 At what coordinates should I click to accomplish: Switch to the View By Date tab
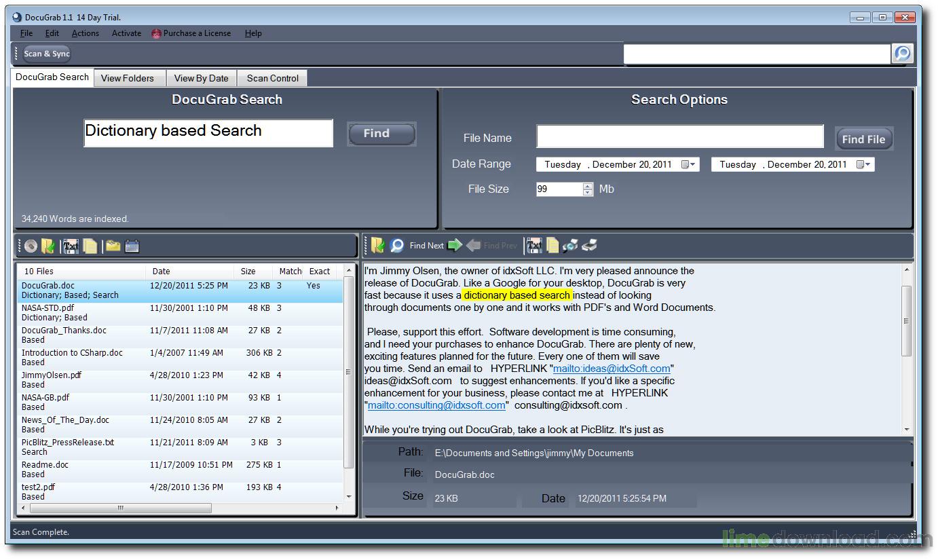point(201,78)
